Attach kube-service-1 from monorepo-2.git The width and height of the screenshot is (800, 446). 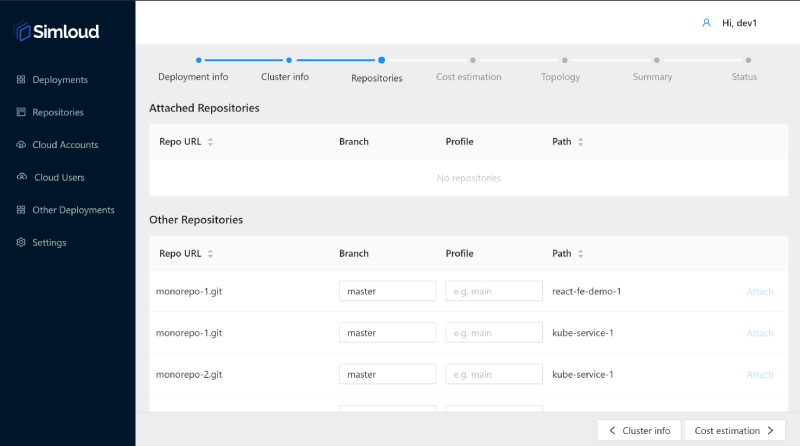coord(759,375)
